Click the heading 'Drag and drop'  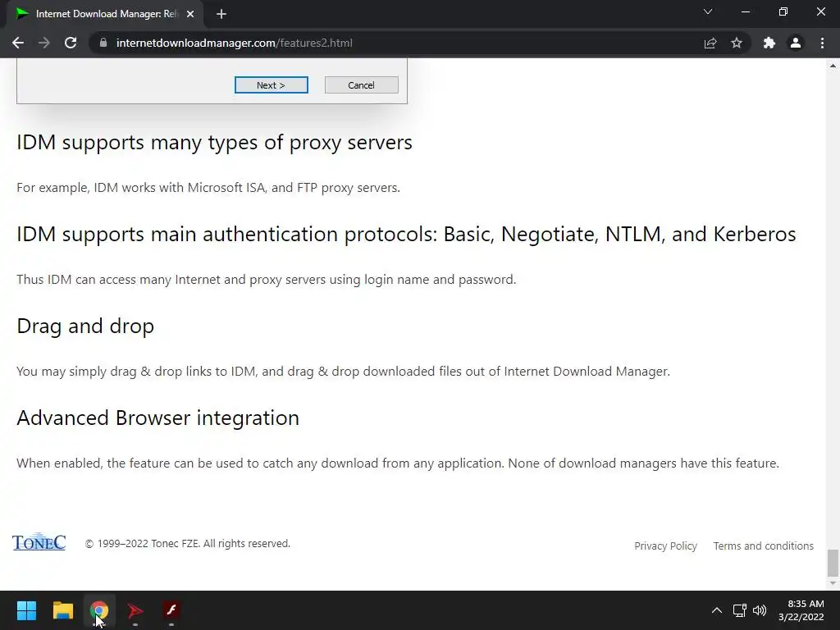coord(85,326)
